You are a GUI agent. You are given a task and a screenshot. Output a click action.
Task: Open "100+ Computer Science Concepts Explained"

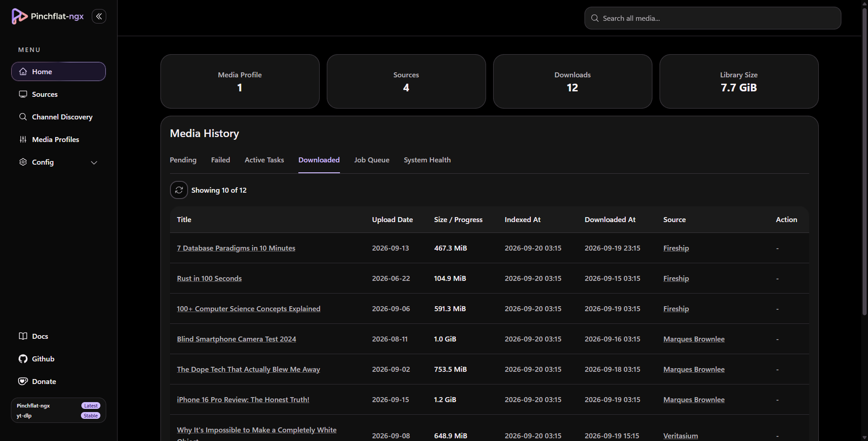(x=249, y=309)
